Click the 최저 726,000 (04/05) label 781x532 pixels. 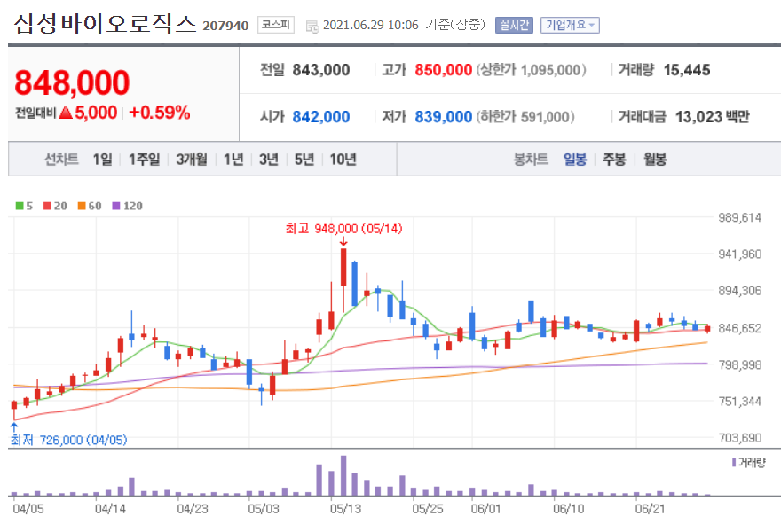(68, 440)
